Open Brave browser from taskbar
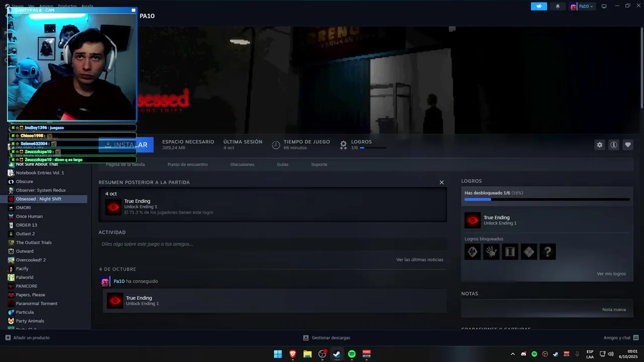This screenshot has height=362, width=644. click(x=293, y=354)
